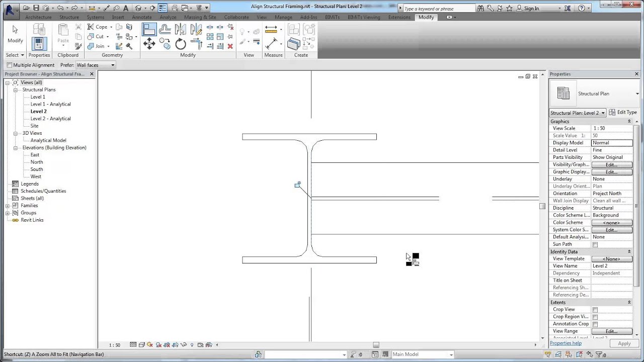Screen dimensions: 644x362
Task: Select Level 1 - Analytical in Project Browser
Action: (50, 104)
